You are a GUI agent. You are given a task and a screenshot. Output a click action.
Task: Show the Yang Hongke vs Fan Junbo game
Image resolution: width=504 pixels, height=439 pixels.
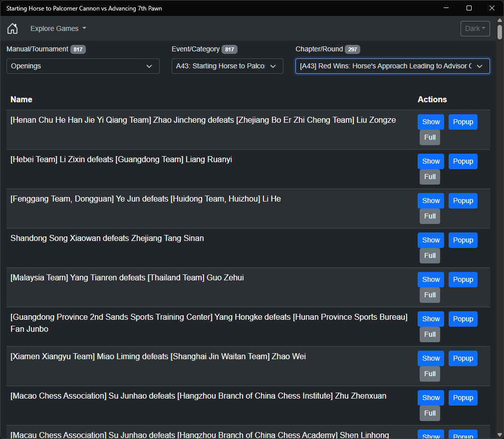tap(431, 319)
